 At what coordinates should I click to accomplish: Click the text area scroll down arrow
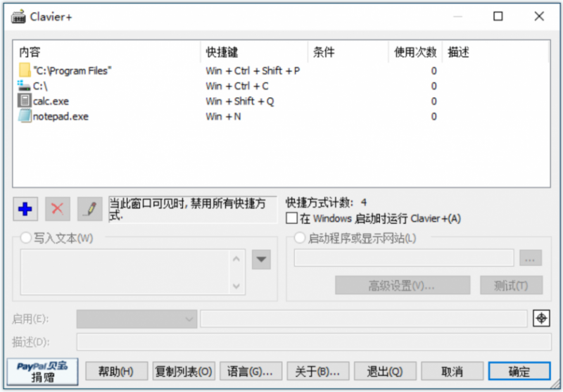click(236, 286)
